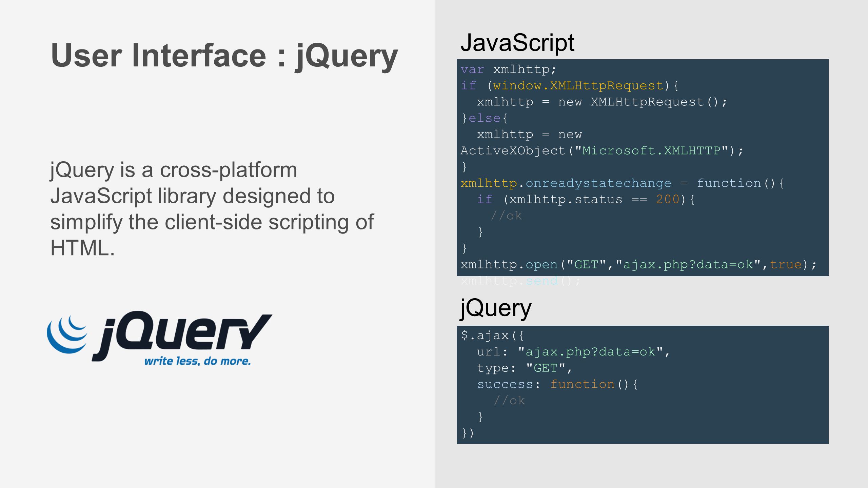
Task: Click the "//ok" comment in the jQuery block
Action: pos(509,401)
